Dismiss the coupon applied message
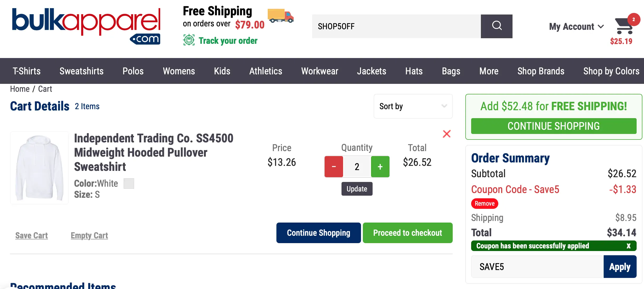The image size is (644, 289). 628,246
